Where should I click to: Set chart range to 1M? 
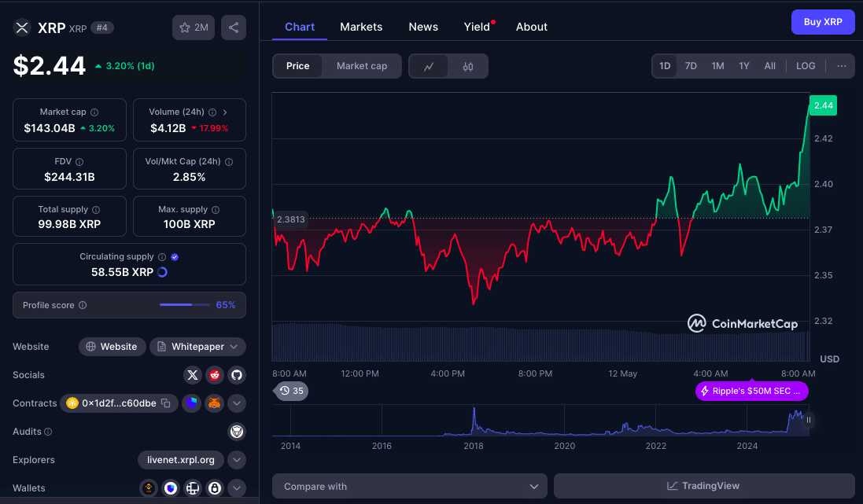pos(717,66)
